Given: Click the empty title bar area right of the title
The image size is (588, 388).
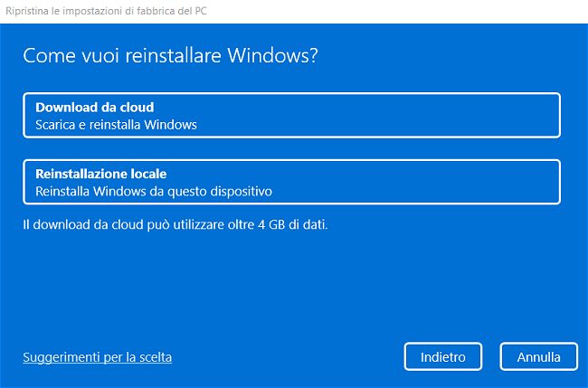Looking at the screenshot, I should click(x=407, y=11).
